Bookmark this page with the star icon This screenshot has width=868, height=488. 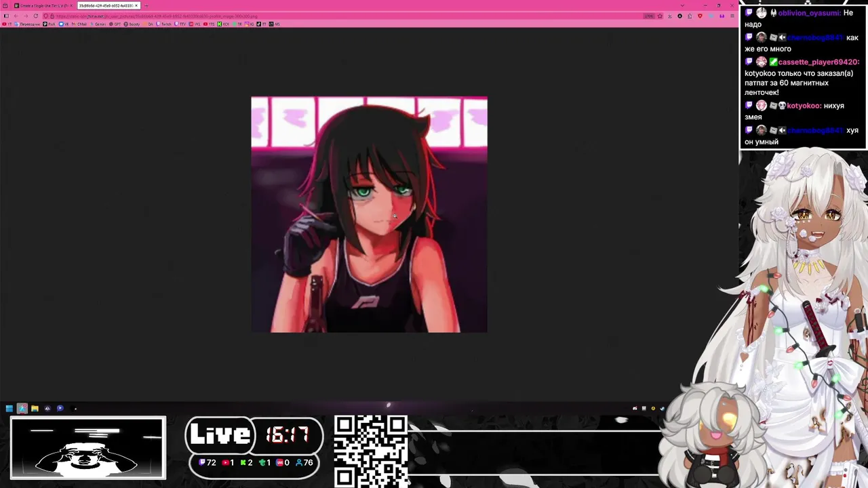[x=660, y=16]
